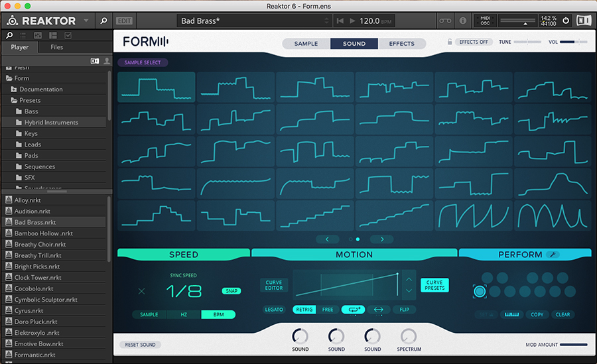The height and width of the screenshot is (364, 597).
Task: Click the effects lock icon
Action: 450,42
